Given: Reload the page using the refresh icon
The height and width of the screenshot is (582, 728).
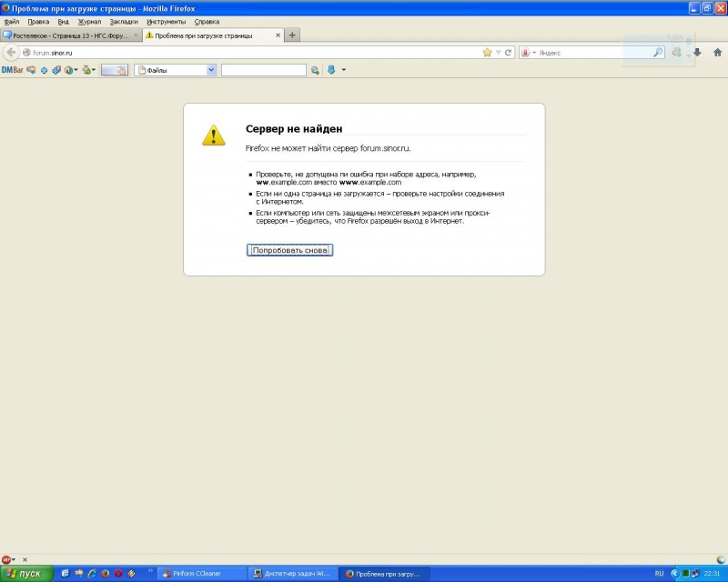Looking at the screenshot, I should click(x=509, y=53).
